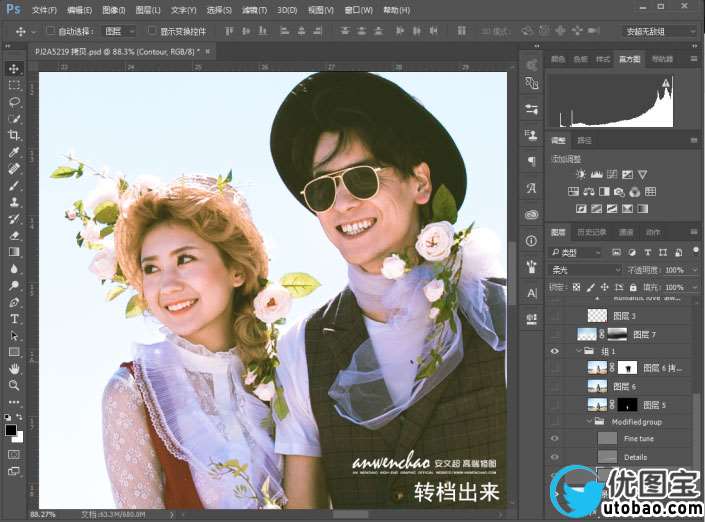Hide the 组 1 group layer
Viewport: 705px width, 522px height.
(x=555, y=351)
